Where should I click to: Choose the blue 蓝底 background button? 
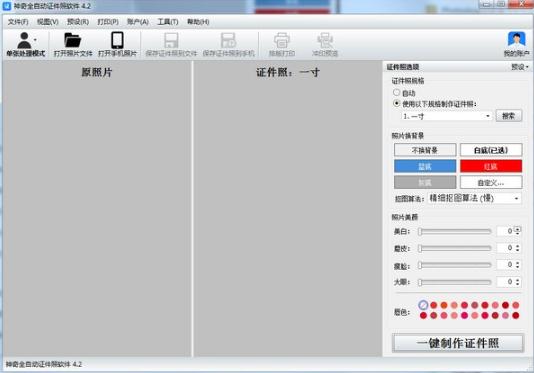click(425, 166)
